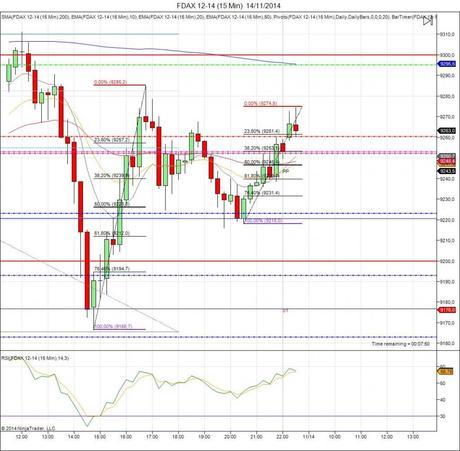Click the '76.40% (9194.7)' Fibonacci level label
This screenshot has height=451, width=460.
click(112, 268)
